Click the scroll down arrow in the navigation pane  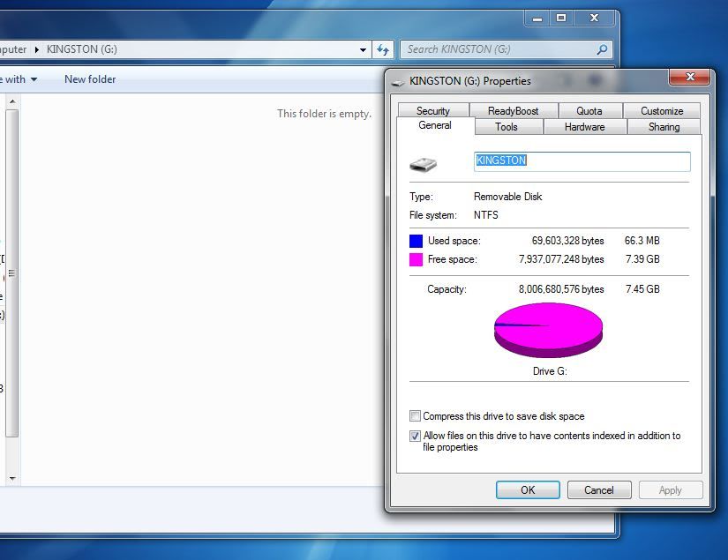click(x=12, y=478)
